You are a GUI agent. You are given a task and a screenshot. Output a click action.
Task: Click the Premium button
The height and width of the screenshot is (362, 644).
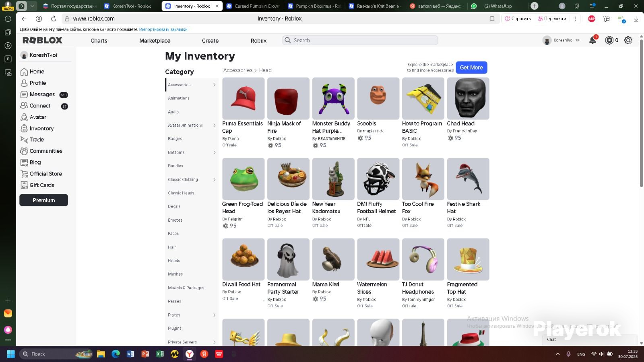click(43, 200)
